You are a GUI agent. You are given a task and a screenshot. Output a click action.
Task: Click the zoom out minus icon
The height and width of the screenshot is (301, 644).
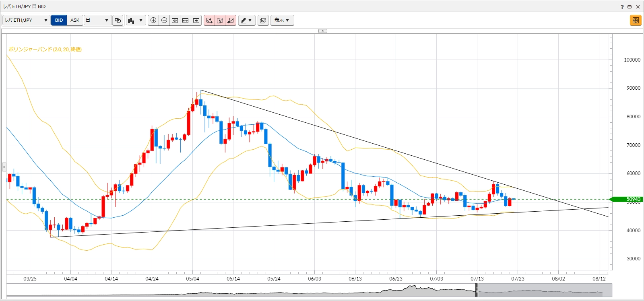(x=164, y=20)
